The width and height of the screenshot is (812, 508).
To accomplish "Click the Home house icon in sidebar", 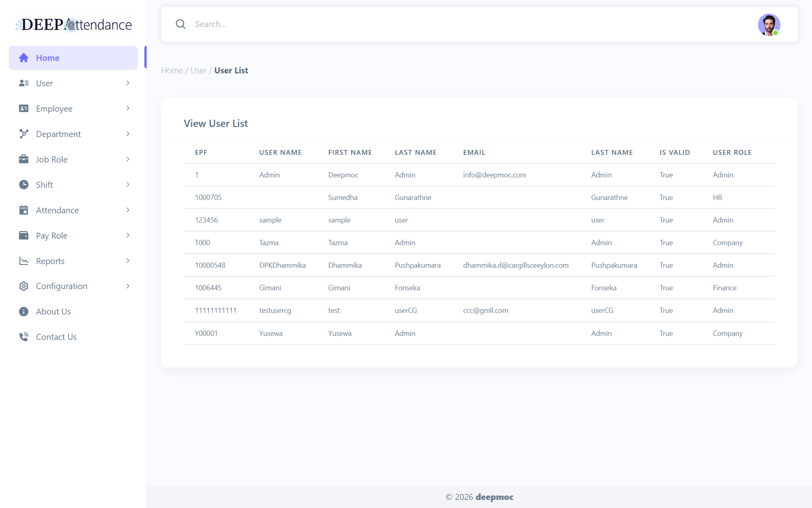I will click(24, 58).
